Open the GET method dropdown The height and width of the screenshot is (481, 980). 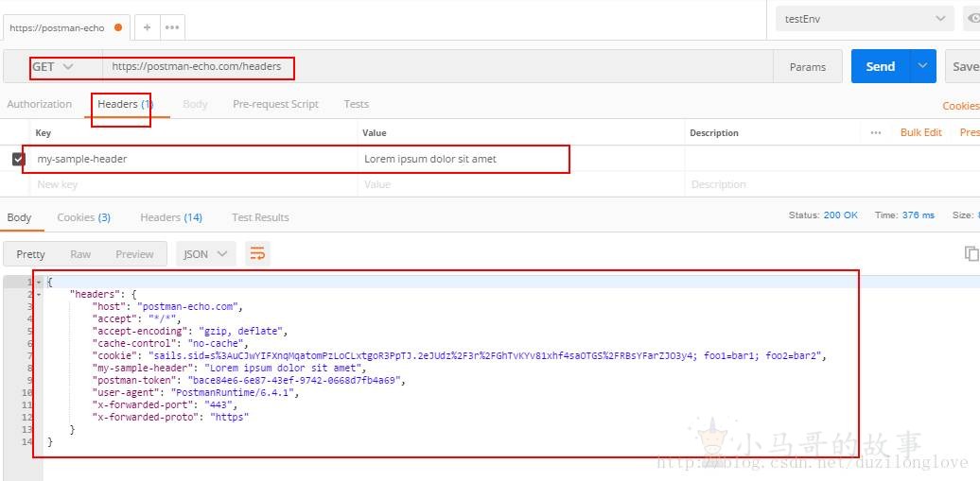(53, 66)
